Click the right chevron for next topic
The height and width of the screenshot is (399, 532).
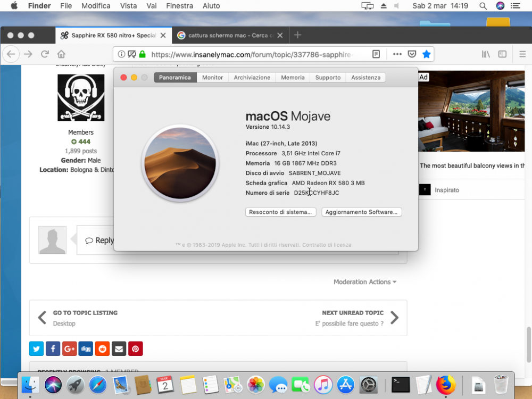pos(394,318)
